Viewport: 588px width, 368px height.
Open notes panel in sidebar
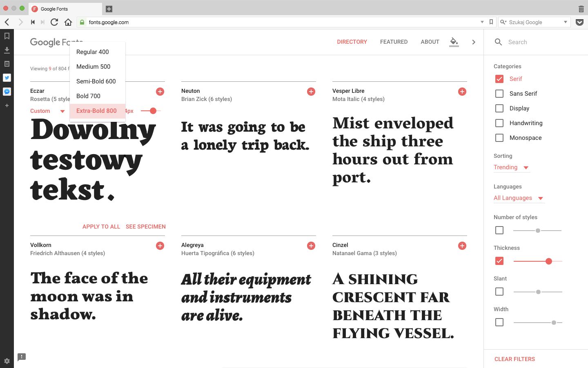point(7,64)
